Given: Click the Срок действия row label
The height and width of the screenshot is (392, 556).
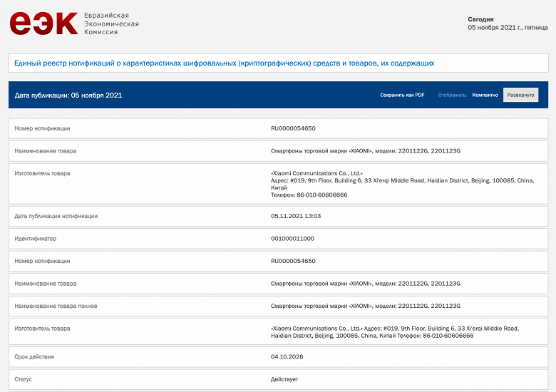Looking at the screenshot, I should 34,356.
